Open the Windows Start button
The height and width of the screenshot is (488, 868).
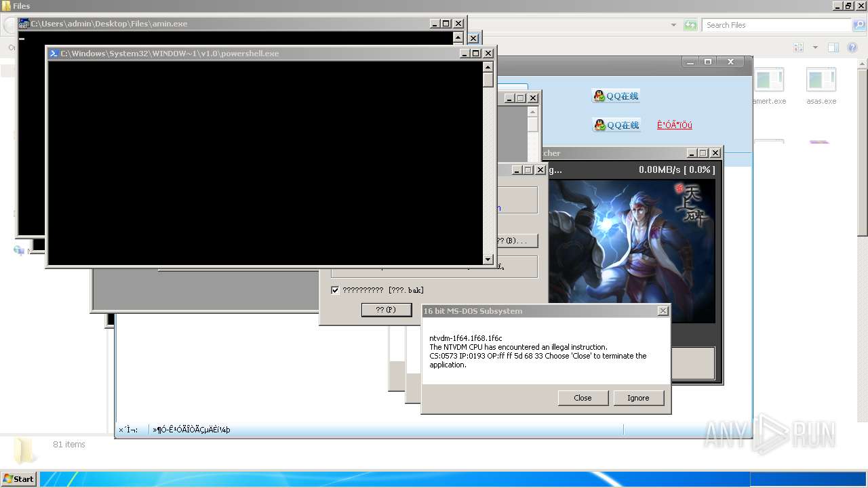pyautogui.click(x=18, y=479)
